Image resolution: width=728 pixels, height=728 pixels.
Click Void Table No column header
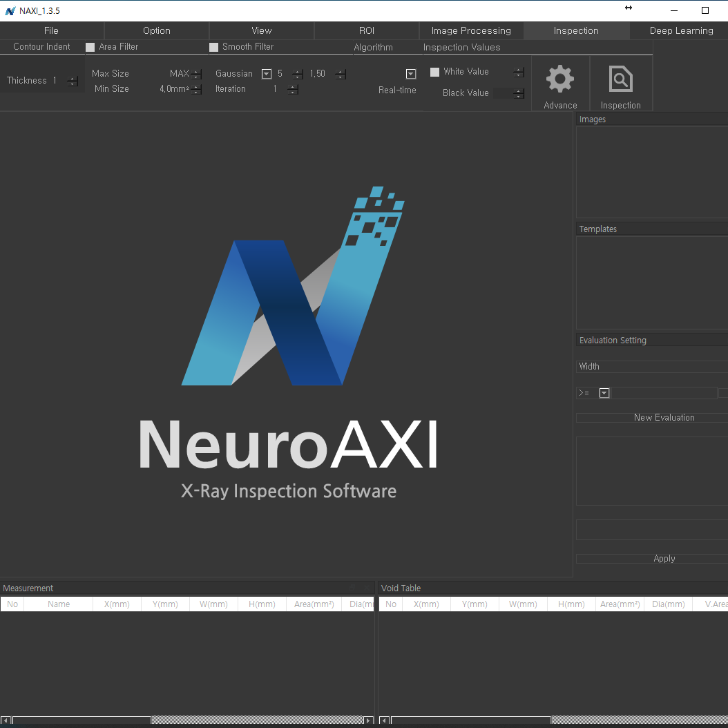391,604
